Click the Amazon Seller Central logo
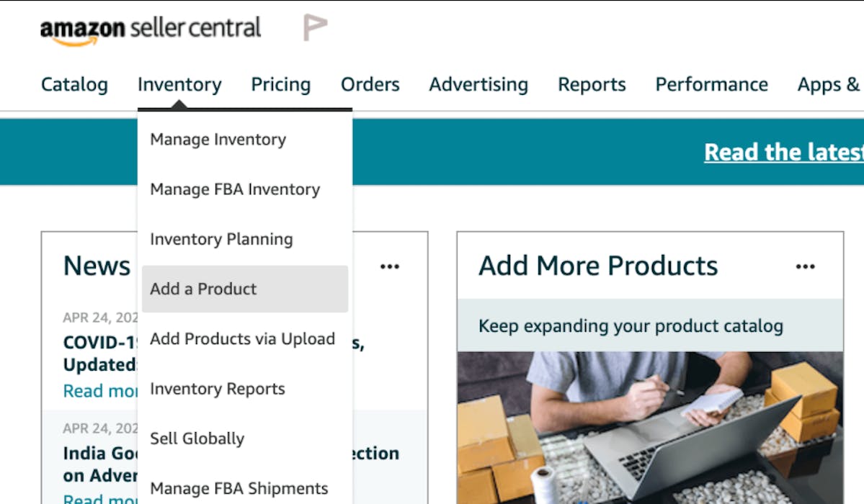 [x=151, y=31]
